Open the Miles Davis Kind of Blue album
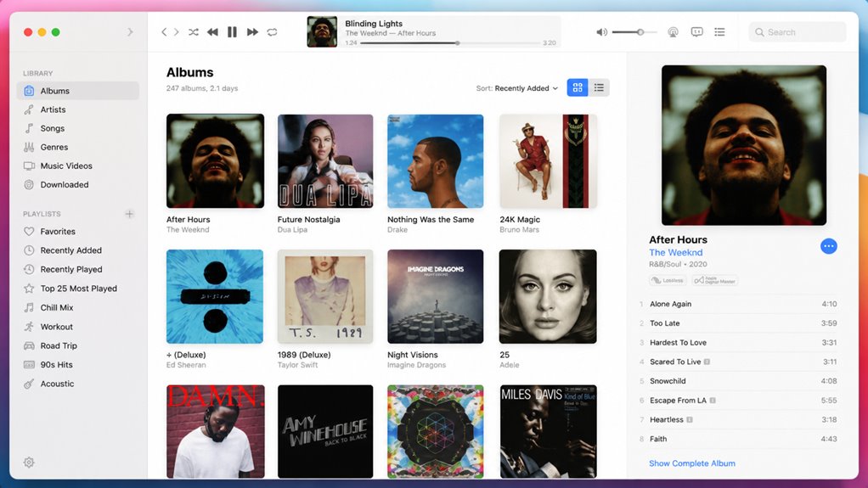868x488 pixels. pyautogui.click(x=548, y=432)
